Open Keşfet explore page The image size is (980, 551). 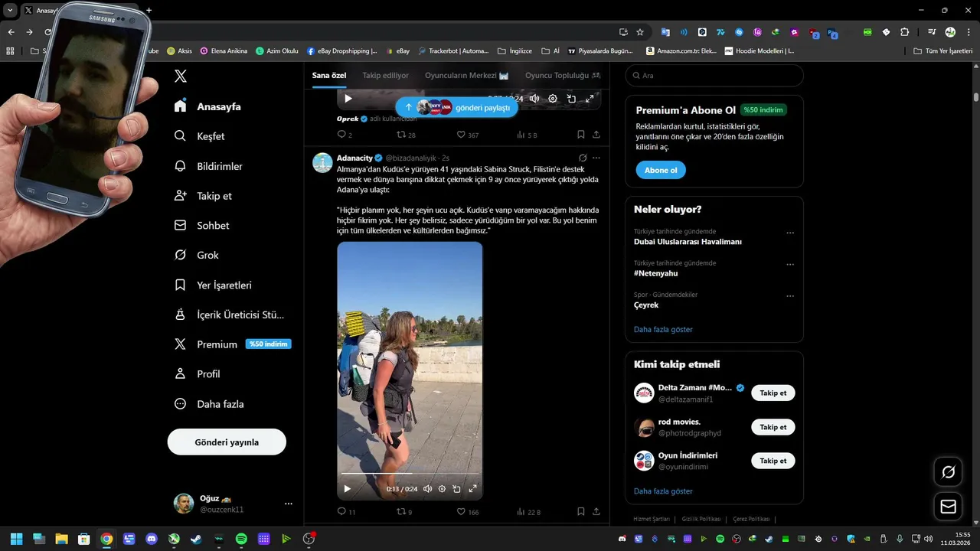point(199,136)
